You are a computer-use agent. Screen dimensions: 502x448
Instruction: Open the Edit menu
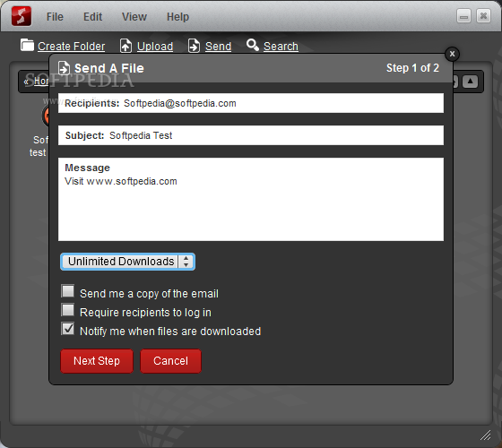(92, 17)
